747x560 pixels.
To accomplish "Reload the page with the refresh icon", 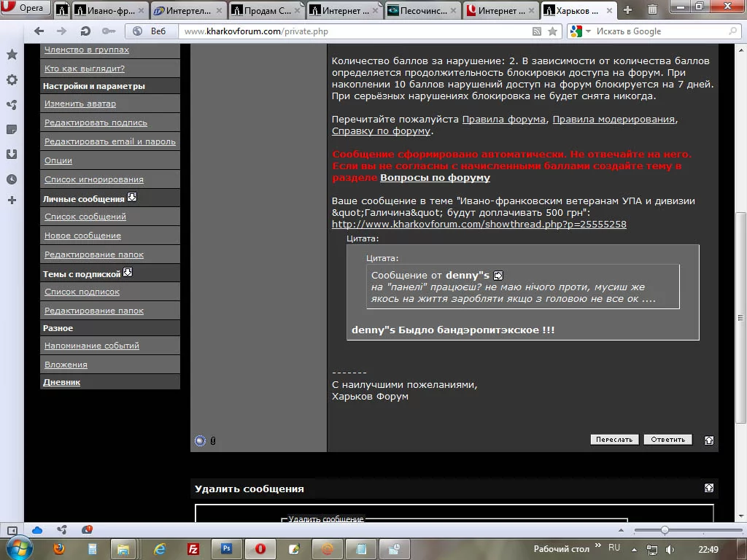I will point(85,31).
